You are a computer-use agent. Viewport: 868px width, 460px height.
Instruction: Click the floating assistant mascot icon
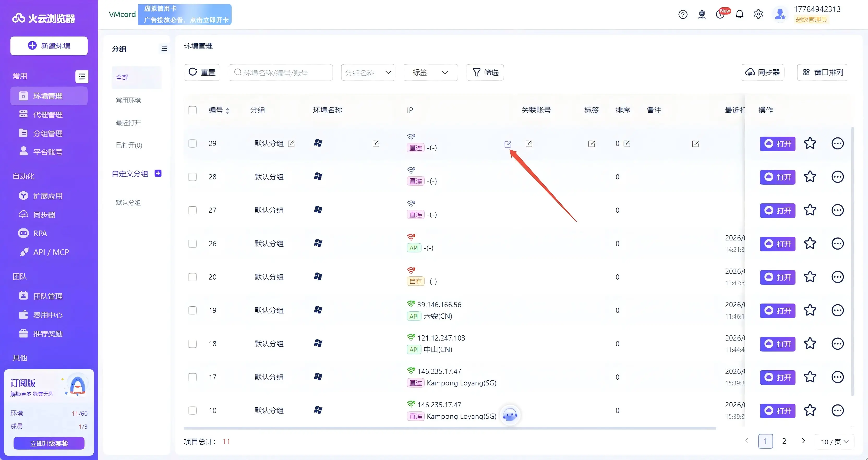point(510,415)
